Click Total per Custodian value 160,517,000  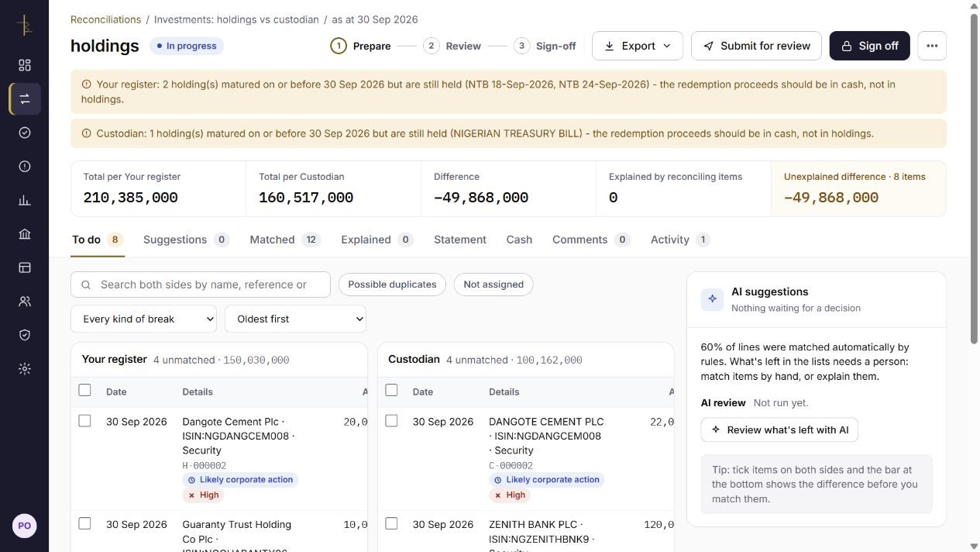(306, 198)
